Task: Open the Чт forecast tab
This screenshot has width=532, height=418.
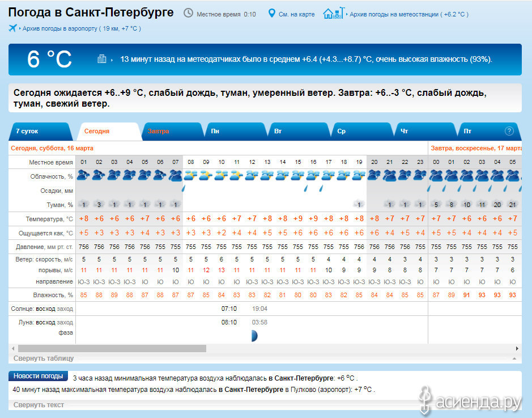Action: (425, 132)
